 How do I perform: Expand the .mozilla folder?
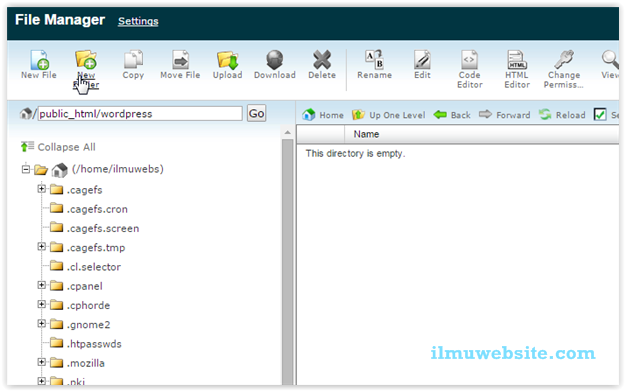pos(41,362)
